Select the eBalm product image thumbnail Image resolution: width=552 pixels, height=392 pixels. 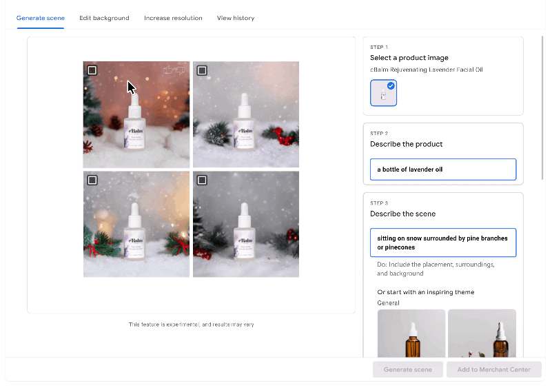[383, 93]
